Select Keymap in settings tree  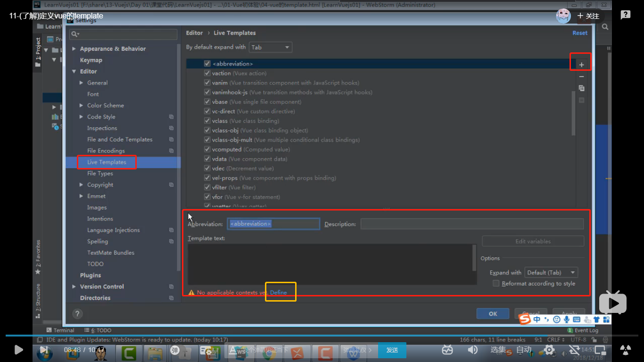[91, 60]
